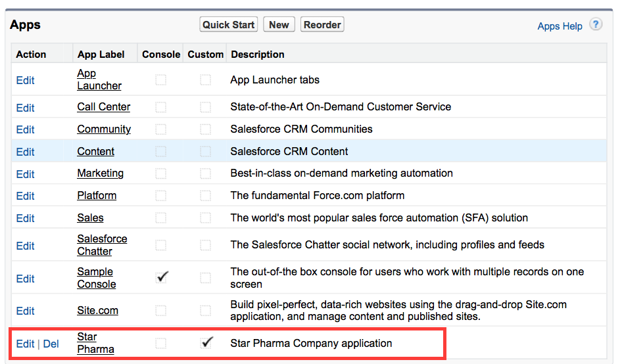Screen dimensions: 622x364
Task: Click Custom checkbox for Site.com row
Action: [x=206, y=311]
